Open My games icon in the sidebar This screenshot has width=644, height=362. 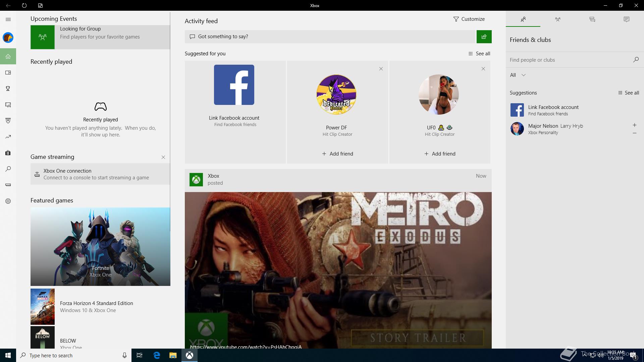click(x=8, y=72)
